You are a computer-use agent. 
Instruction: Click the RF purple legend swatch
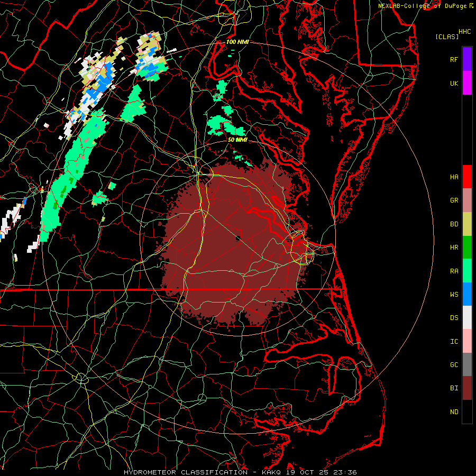pyautogui.click(x=467, y=59)
